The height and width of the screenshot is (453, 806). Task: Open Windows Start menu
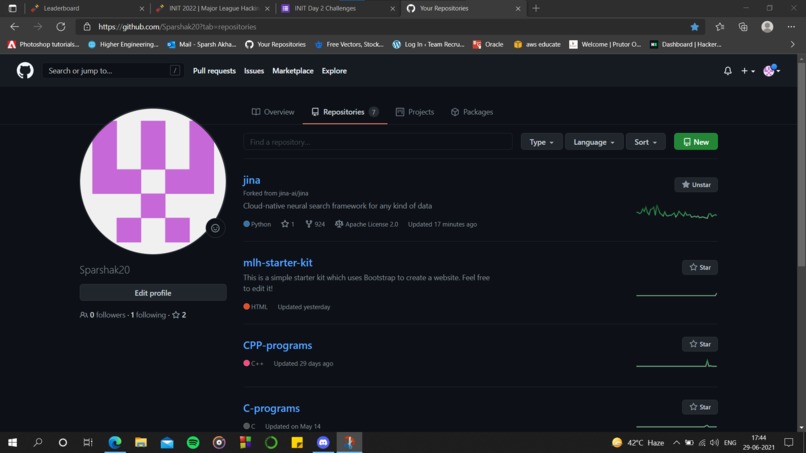pyautogui.click(x=12, y=442)
